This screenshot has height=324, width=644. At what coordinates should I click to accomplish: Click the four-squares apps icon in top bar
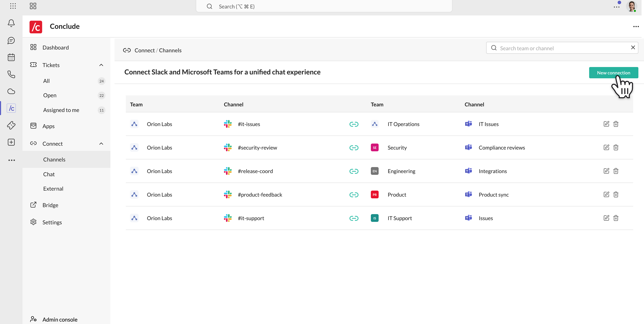33,6
